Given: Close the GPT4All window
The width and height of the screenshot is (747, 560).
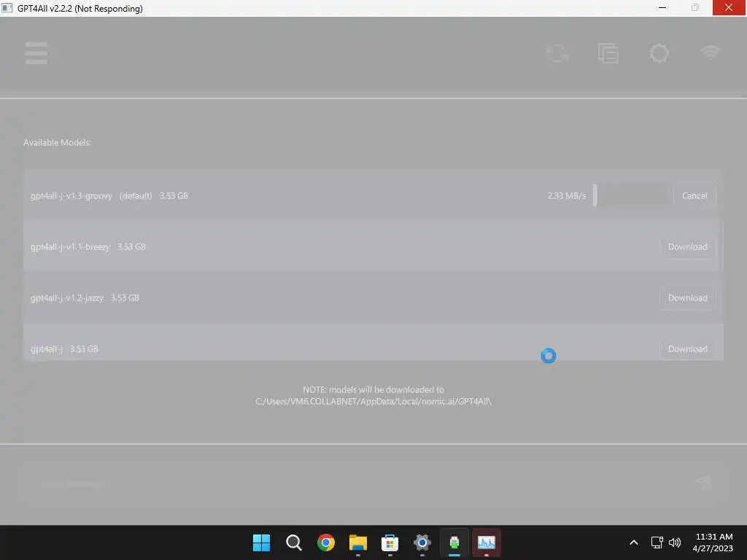Looking at the screenshot, I should [x=729, y=7].
